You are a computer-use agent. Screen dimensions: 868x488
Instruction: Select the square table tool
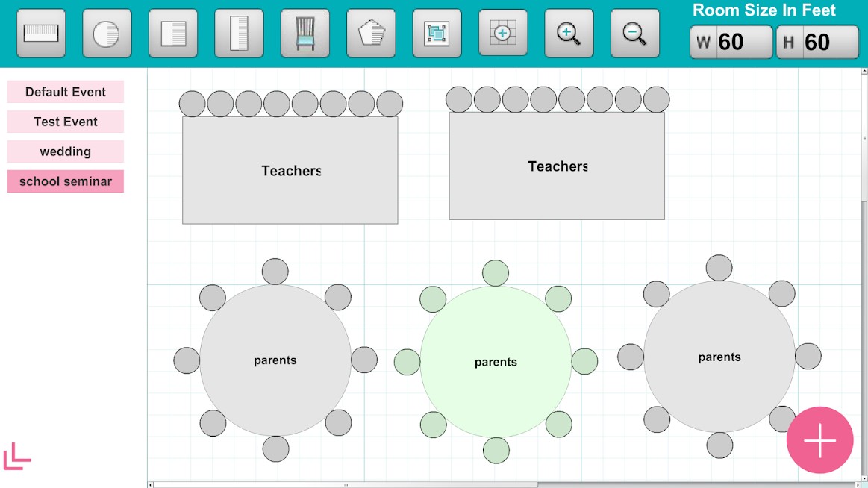click(173, 34)
